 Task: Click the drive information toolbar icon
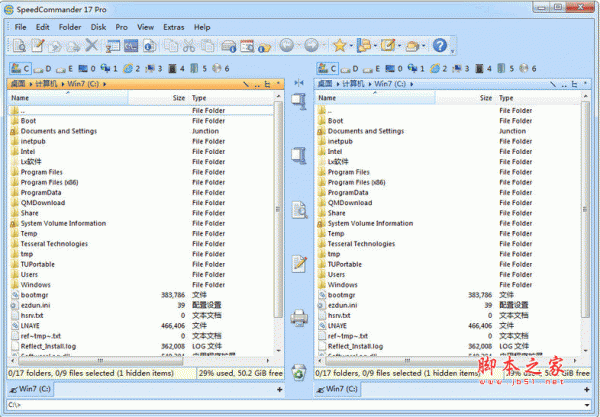click(x=229, y=46)
